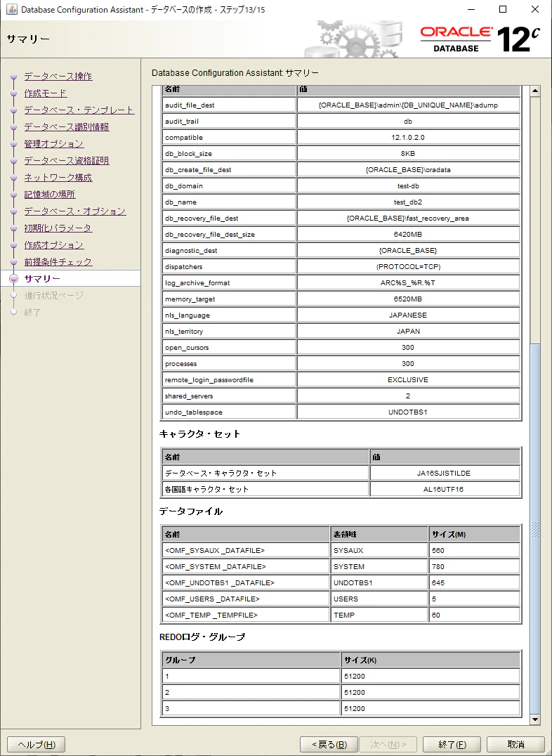The width and height of the screenshot is (552, 756).
Task: Select redo log group 3 cell
Action: [251, 709]
